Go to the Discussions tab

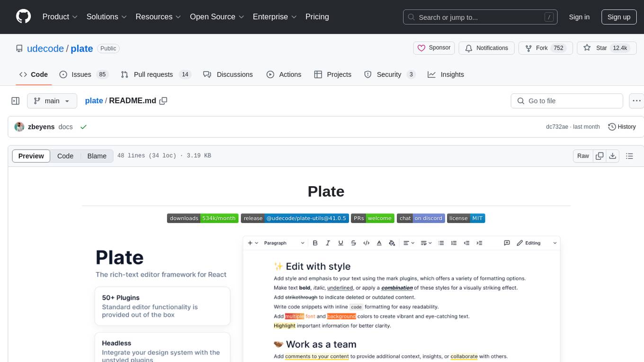point(228,74)
